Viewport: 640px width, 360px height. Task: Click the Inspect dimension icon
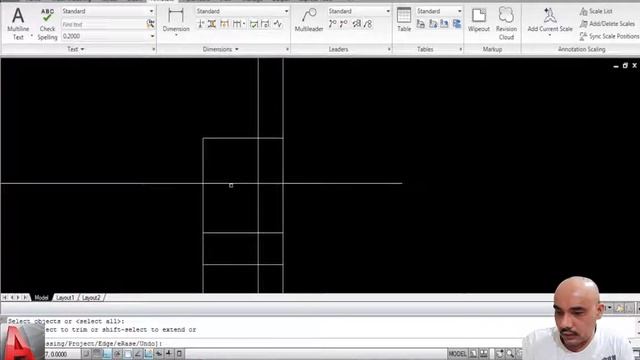tap(254, 24)
